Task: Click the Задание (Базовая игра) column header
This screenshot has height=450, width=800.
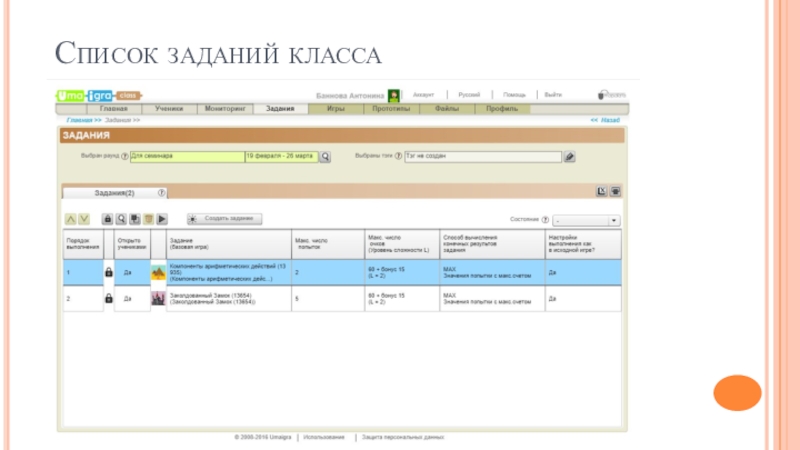Action: pyautogui.click(x=229, y=244)
